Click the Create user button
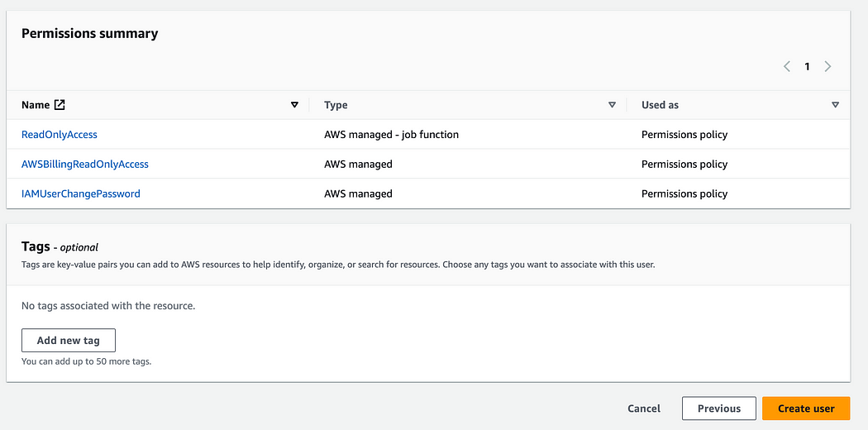 point(806,408)
